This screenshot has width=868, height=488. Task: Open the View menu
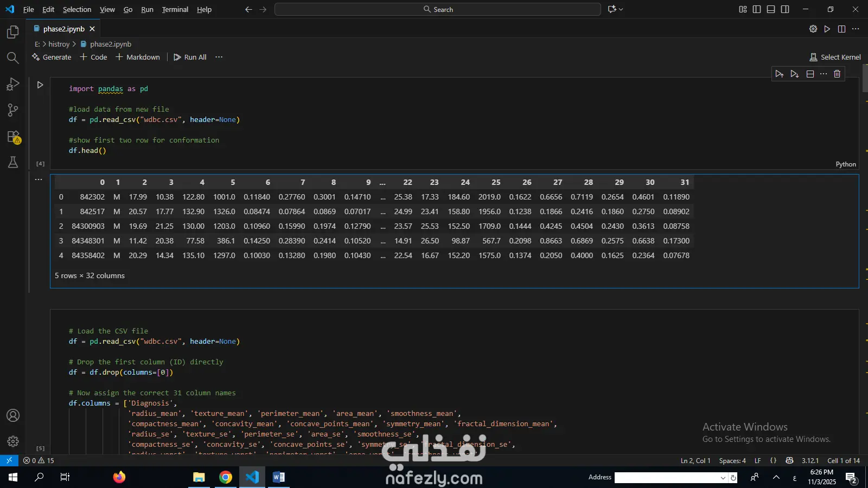click(107, 9)
